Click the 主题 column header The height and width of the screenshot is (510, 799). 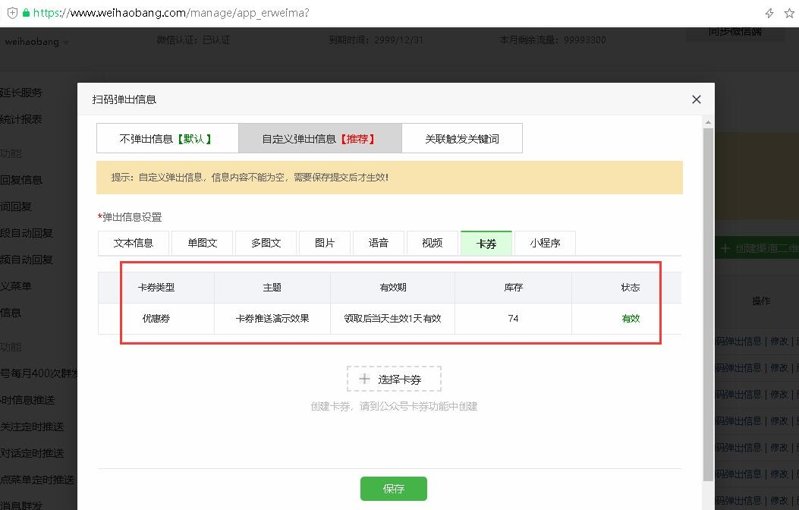[272, 287]
